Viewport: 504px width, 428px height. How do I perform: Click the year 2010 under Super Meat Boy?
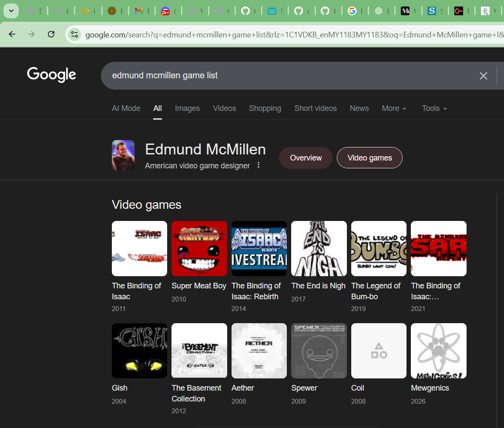179,299
